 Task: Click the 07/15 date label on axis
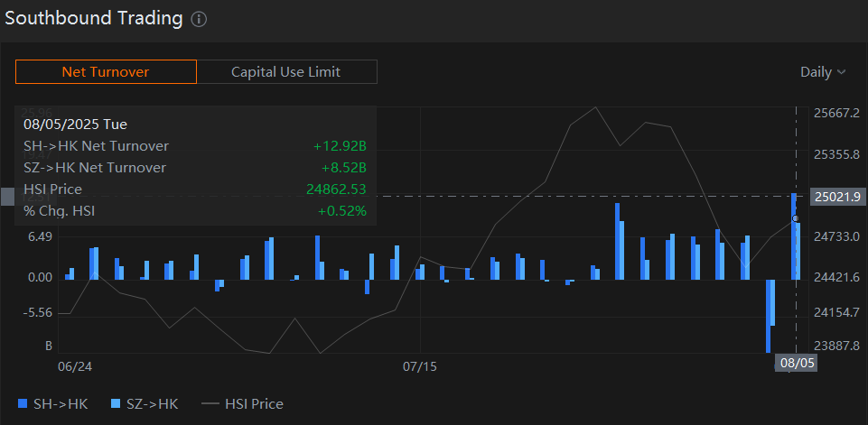tap(420, 366)
